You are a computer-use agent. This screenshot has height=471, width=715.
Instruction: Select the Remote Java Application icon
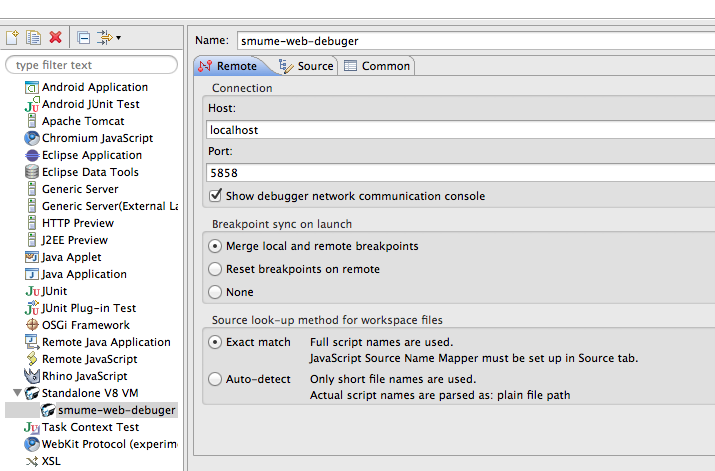tap(31, 342)
